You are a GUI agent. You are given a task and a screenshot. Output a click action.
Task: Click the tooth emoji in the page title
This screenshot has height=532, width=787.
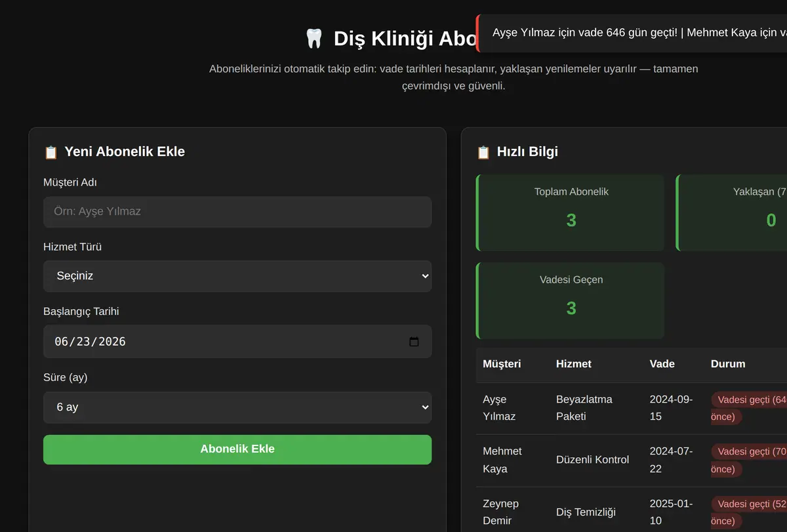[314, 39]
